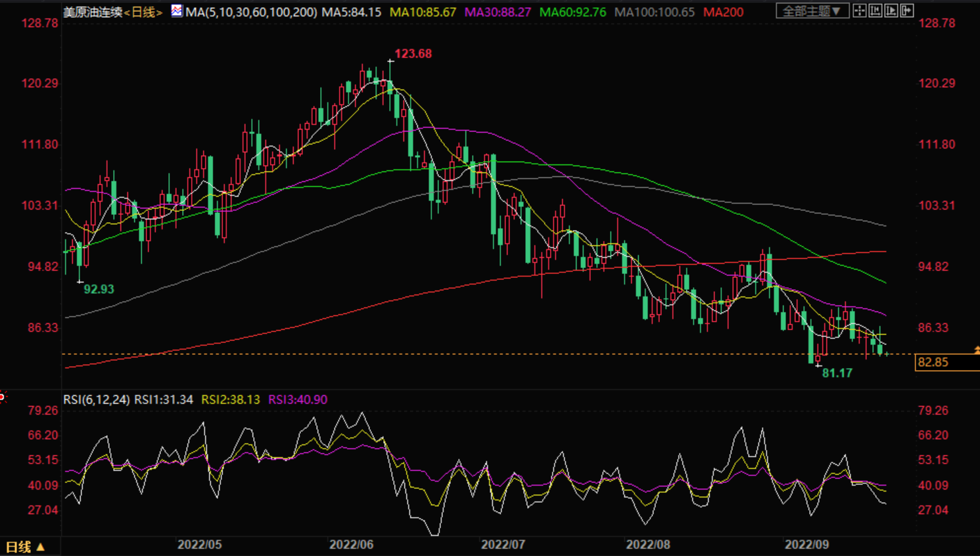The width and height of the screenshot is (980, 556).
Task: Open the 全部主题 dropdown
Action: [812, 11]
